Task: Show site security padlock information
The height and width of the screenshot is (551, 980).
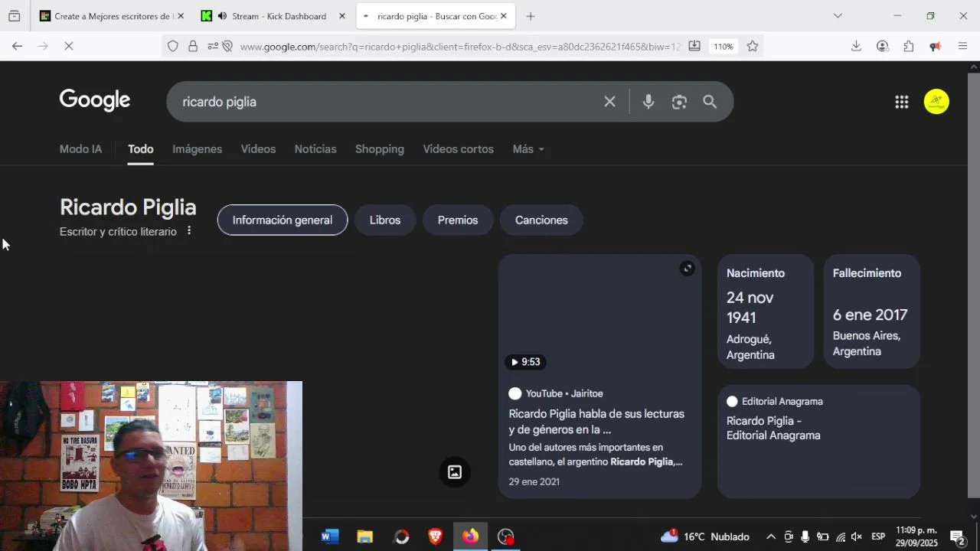Action: point(193,46)
